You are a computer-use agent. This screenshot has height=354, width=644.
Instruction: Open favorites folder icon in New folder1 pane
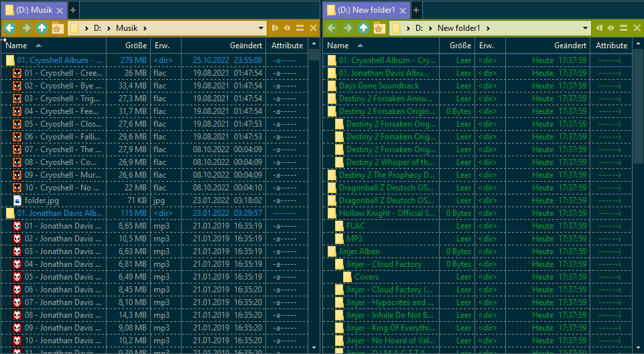point(379,28)
